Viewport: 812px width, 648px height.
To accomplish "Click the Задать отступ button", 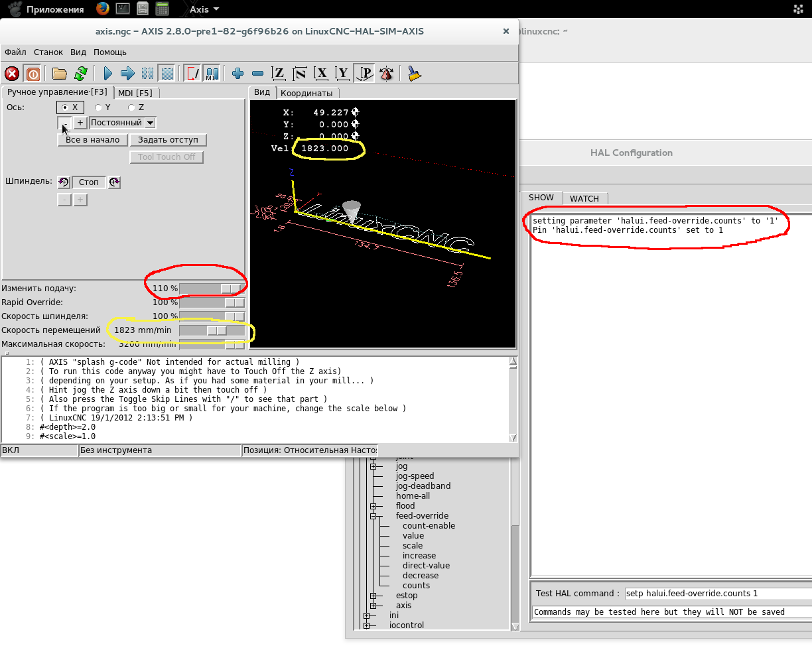I will pyautogui.click(x=169, y=140).
